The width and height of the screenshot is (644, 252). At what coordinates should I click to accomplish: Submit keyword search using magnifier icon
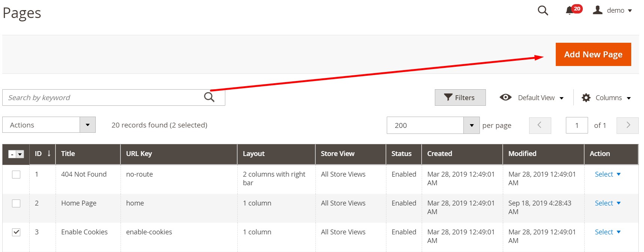209,97
